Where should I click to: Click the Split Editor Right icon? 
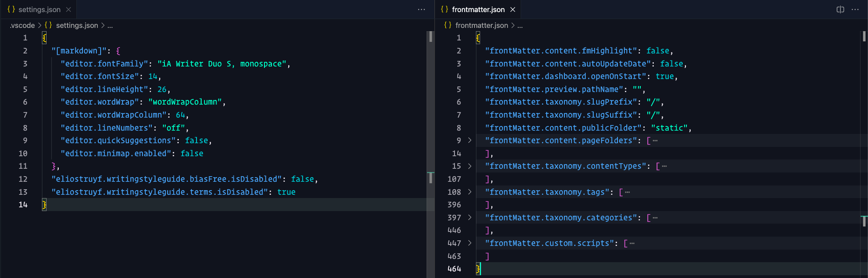point(840,9)
